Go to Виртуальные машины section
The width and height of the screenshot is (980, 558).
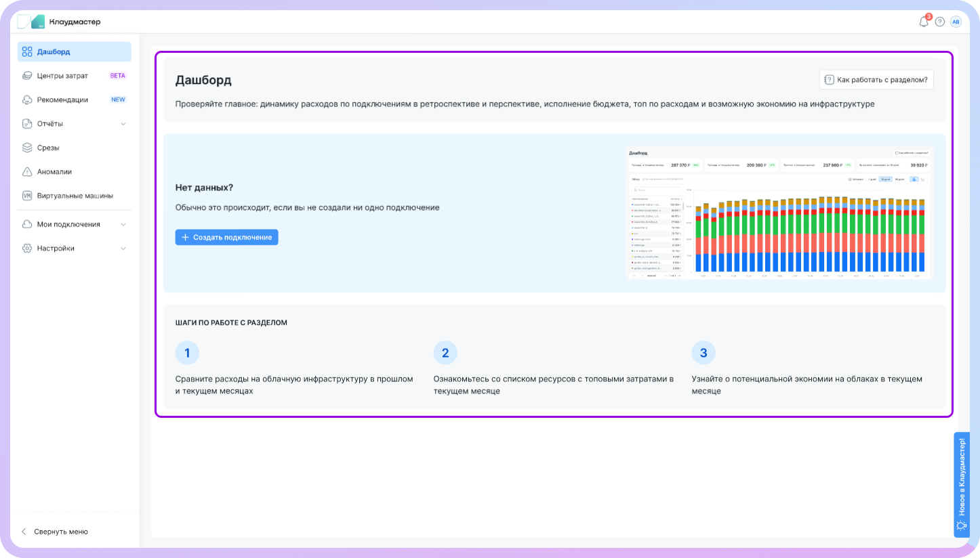(x=75, y=196)
